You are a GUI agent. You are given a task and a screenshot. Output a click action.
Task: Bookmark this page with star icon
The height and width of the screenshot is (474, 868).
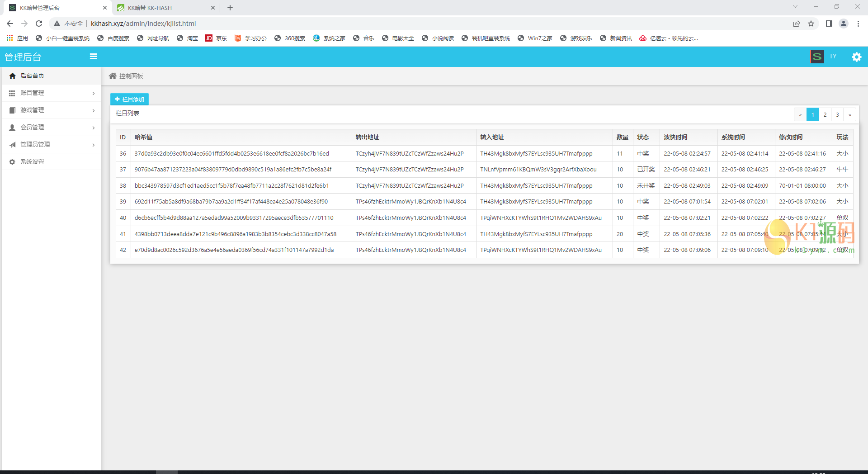pos(811,24)
